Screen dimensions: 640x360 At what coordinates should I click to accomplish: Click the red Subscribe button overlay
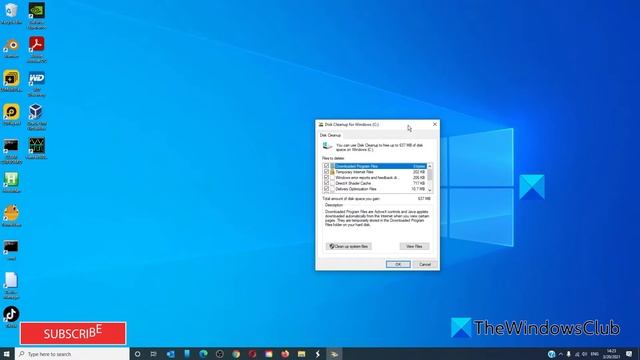click(x=73, y=333)
